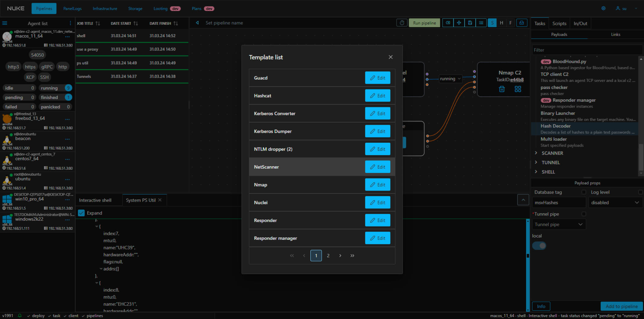The image size is (644, 319).
Task: Collapse the bottom shell panel with chevron button
Action: coord(523,200)
